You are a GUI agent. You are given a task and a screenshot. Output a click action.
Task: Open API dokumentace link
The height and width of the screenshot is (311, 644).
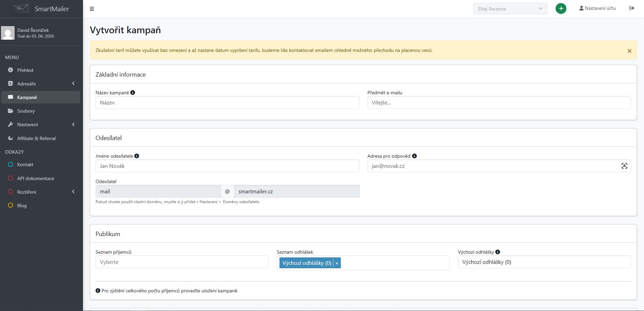click(41, 178)
